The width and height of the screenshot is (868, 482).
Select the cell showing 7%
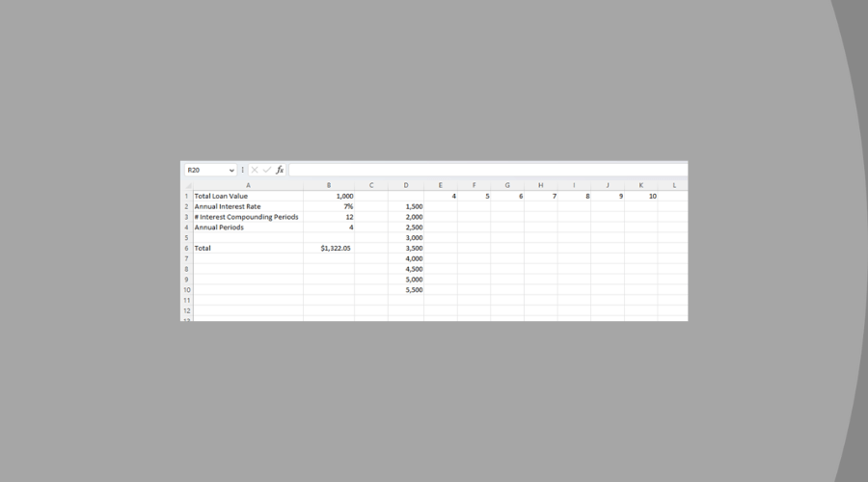pyautogui.click(x=329, y=206)
